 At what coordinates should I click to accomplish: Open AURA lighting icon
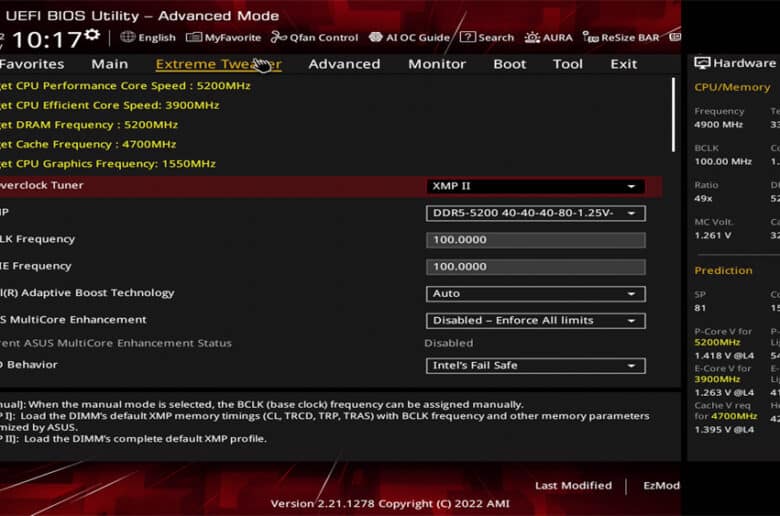pos(532,37)
